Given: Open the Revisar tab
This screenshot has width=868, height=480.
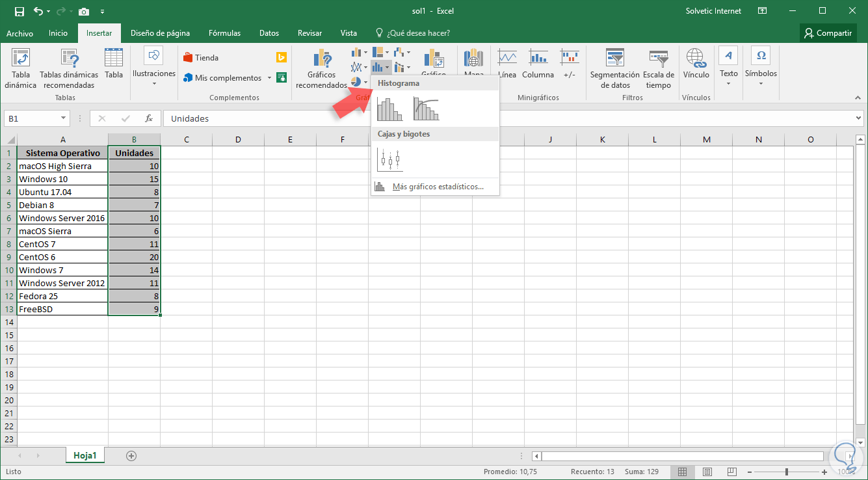Looking at the screenshot, I should [309, 33].
